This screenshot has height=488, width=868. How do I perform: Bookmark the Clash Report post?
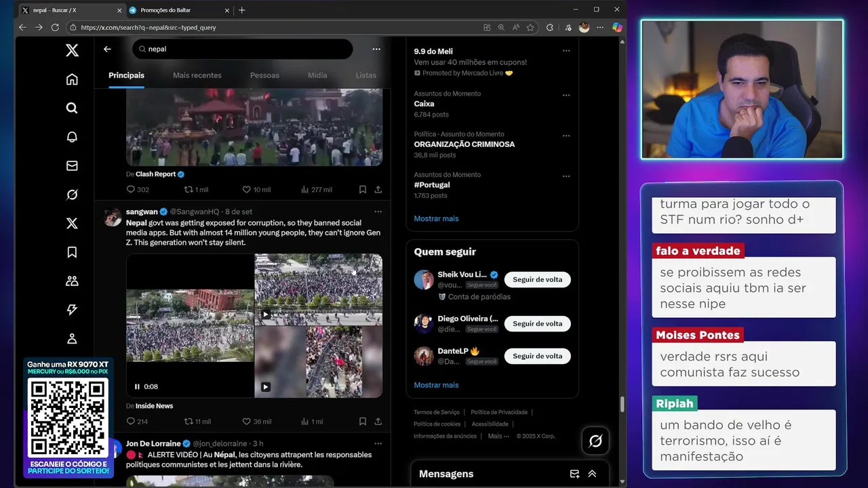[363, 190]
